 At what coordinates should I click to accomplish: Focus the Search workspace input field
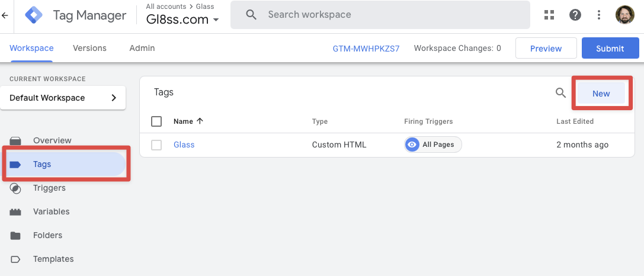pos(380,15)
